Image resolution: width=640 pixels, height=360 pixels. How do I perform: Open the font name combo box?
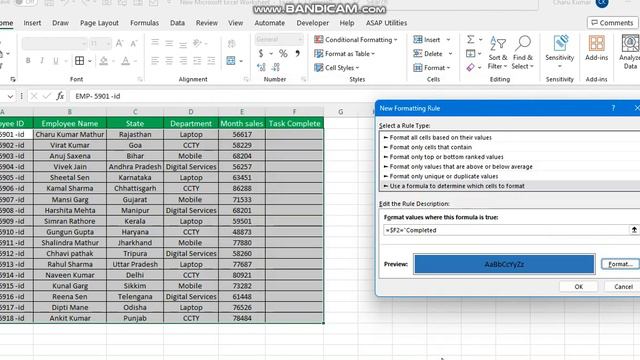click(55, 43)
